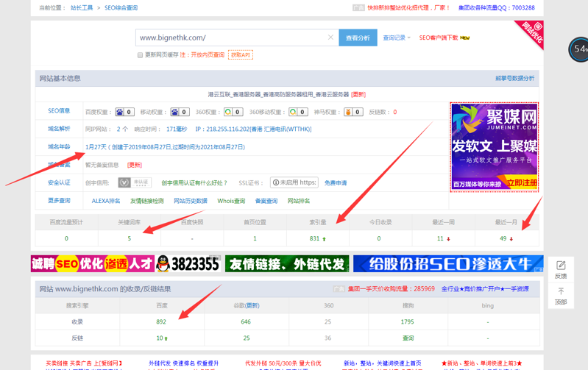Click the 网站优化 corner ribbon
Screen dimensions: 588x370
point(533,32)
